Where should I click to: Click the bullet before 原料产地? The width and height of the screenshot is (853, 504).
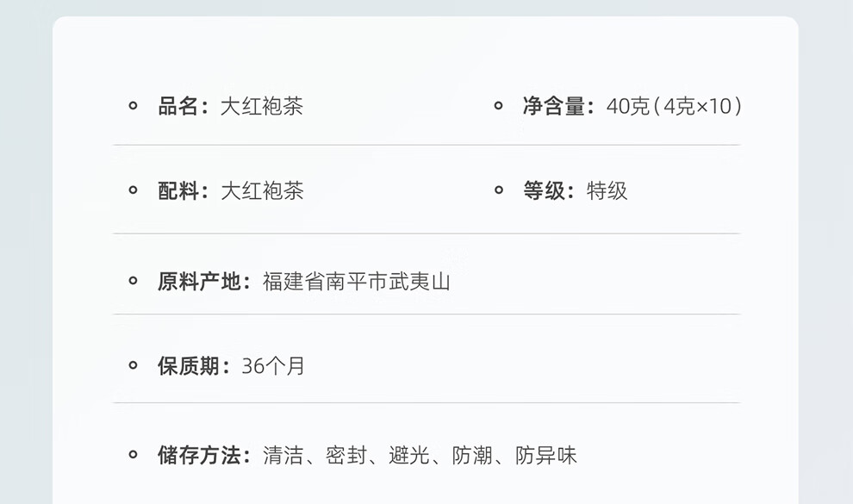[133, 281]
